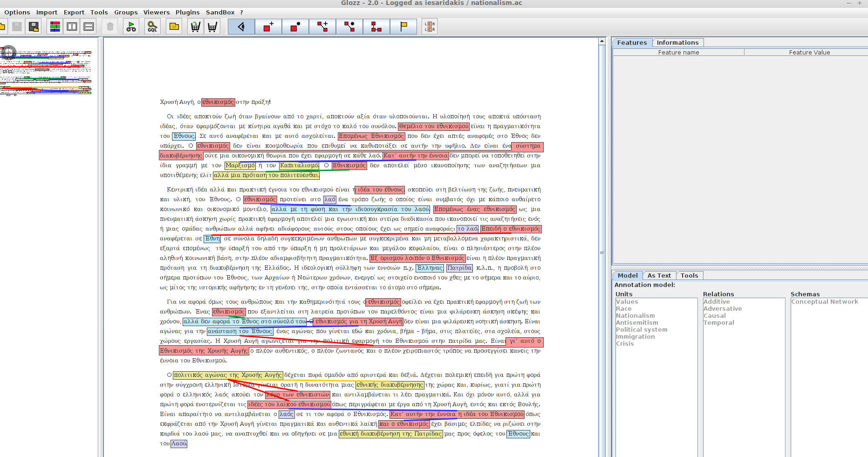
Task: Click the vertical scrollbar track of text
Action: [602, 252]
